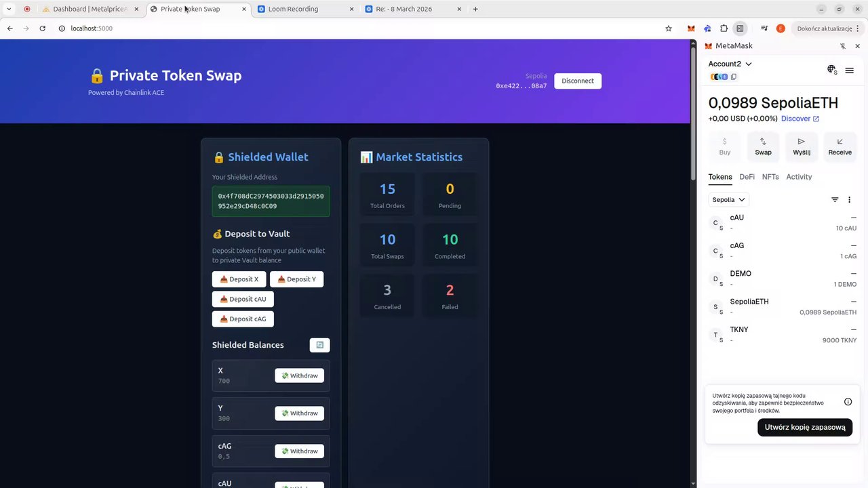Screen dimensions: 868x488
Task: Click MetaMask Swap button
Action: [763, 146]
